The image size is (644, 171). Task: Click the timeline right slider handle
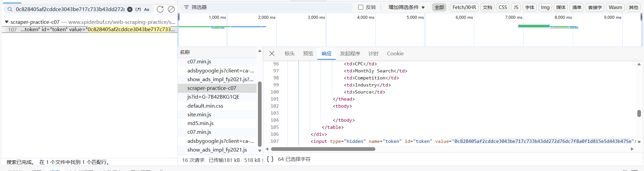[x=642, y=17]
